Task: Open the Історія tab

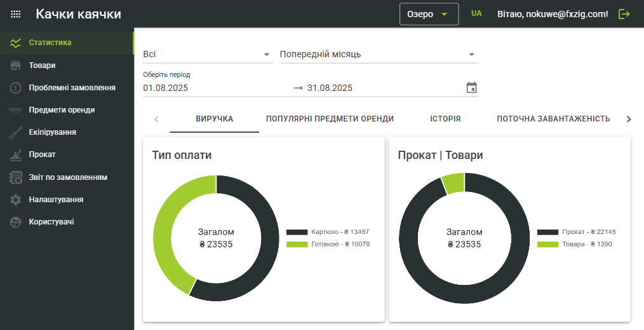Action: tap(445, 119)
